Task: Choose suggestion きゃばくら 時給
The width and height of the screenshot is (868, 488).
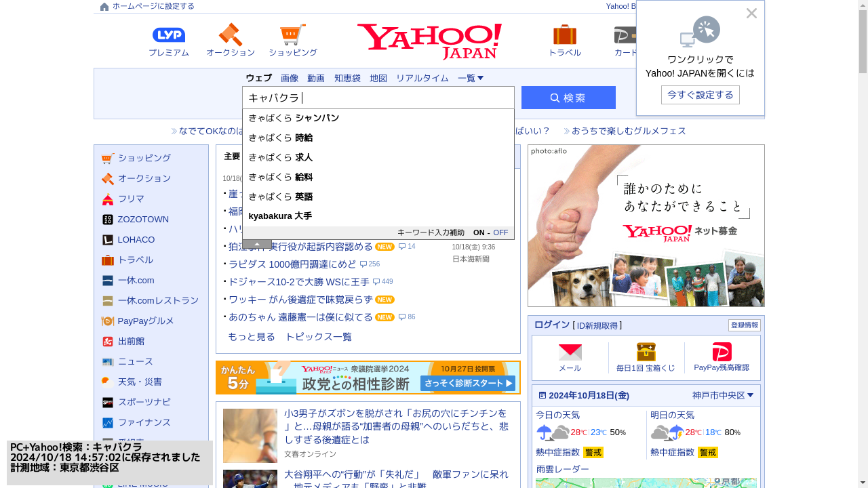Action: (x=378, y=138)
